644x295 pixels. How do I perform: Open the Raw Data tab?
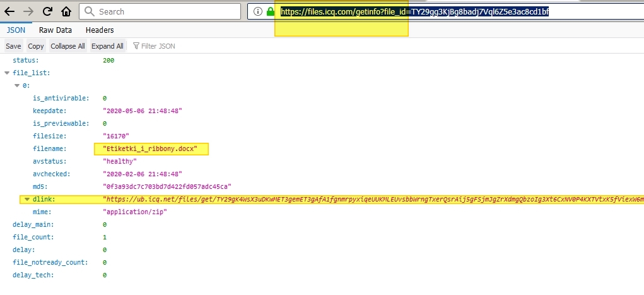[56, 30]
